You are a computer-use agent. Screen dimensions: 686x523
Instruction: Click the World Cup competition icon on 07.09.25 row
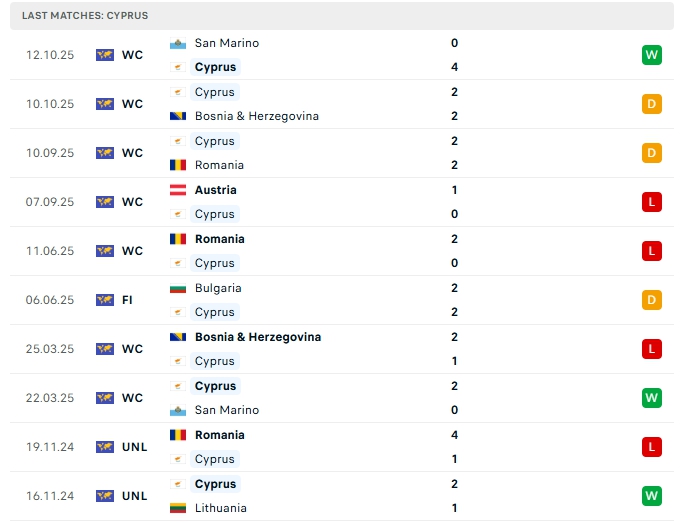coord(105,202)
